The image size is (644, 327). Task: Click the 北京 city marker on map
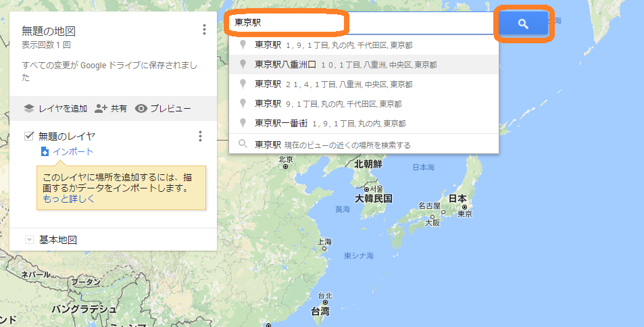click(x=285, y=166)
